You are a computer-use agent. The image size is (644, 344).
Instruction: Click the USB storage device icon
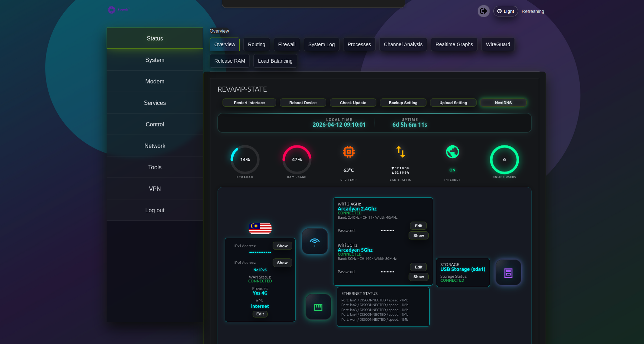click(508, 272)
